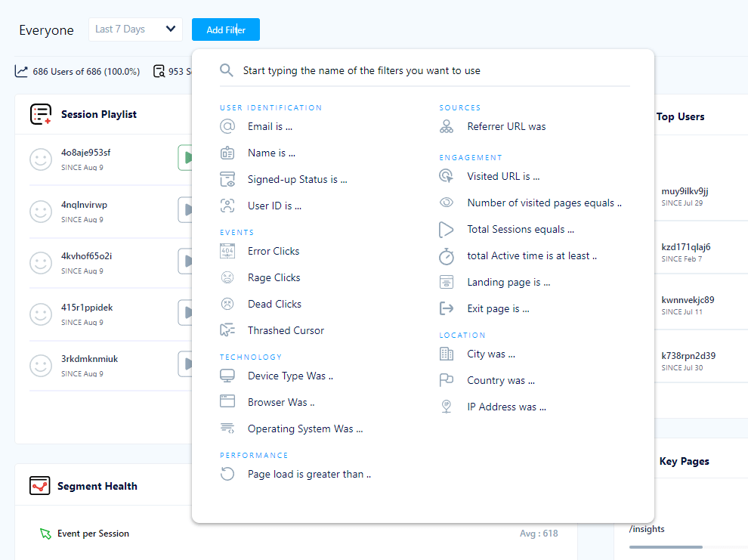Choose the Device Type Was filter
This screenshot has height=560, width=748.
coord(290,376)
